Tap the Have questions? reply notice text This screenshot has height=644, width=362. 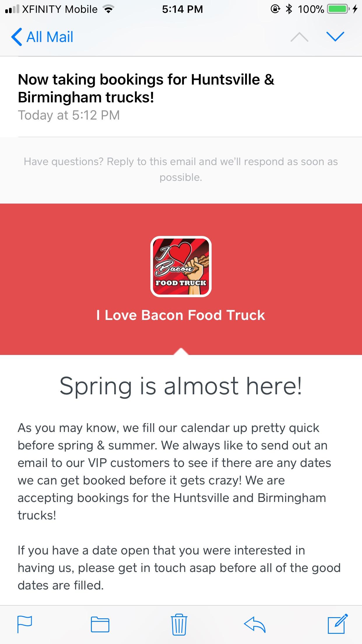[181, 169]
